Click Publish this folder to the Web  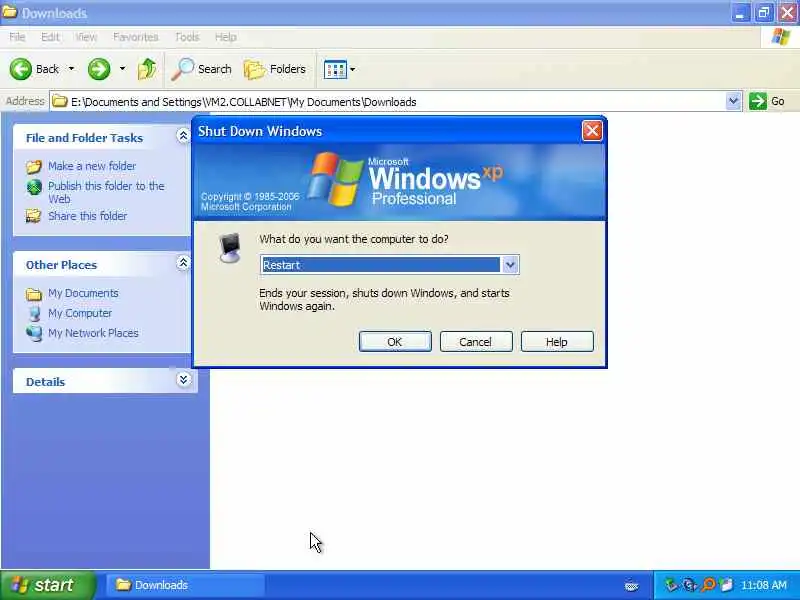point(106,192)
